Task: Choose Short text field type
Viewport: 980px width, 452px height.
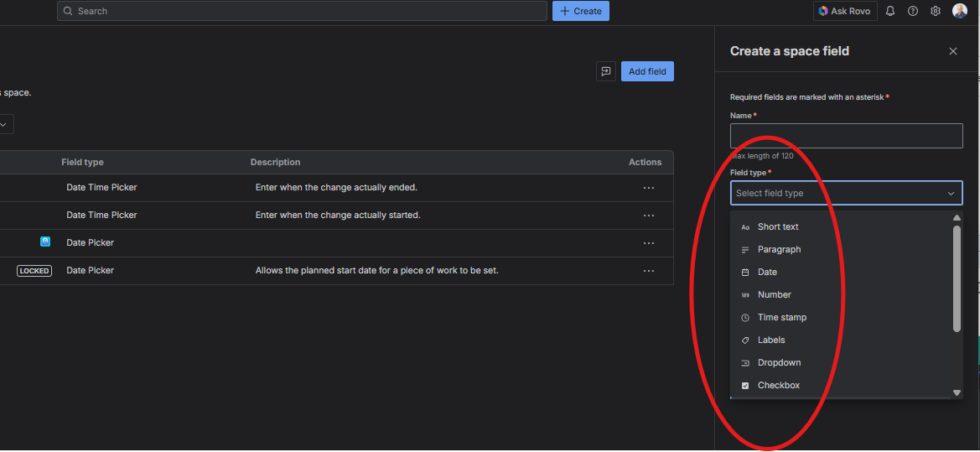Action: (x=841, y=227)
